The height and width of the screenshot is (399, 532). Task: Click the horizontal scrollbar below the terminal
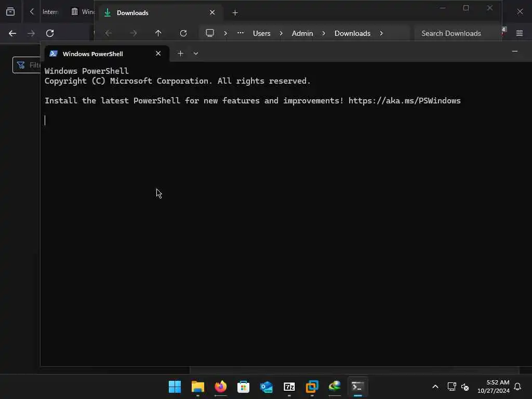(x=354, y=370)
